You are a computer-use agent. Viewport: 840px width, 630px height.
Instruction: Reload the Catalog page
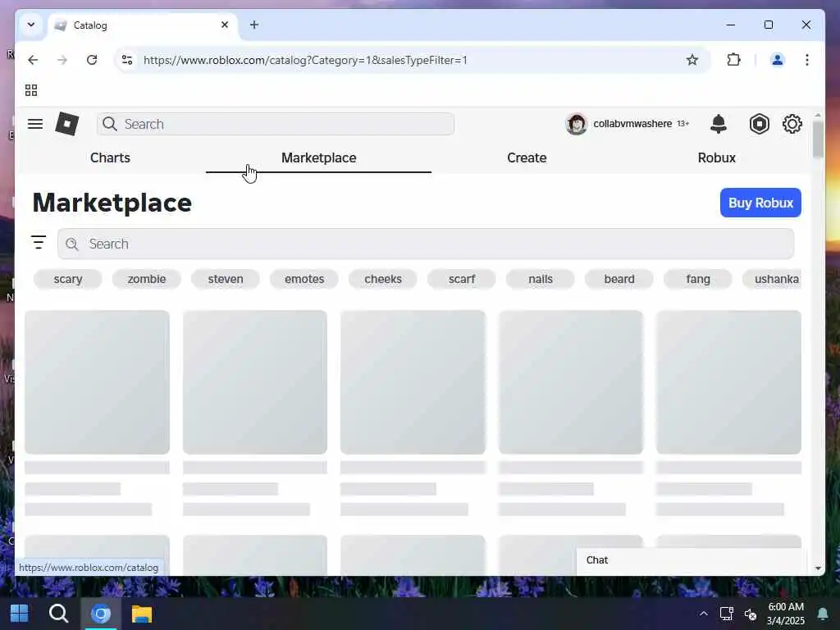(92, 60)
